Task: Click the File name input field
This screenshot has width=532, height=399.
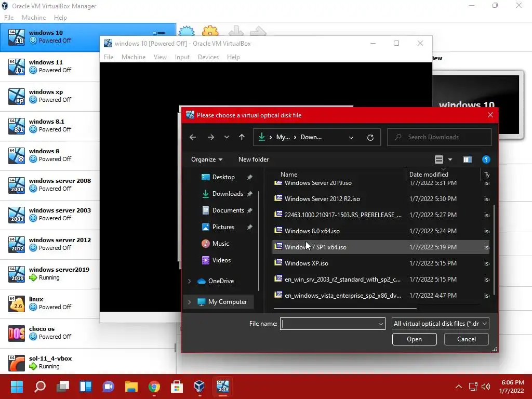Action: click(x=328, y=324)
